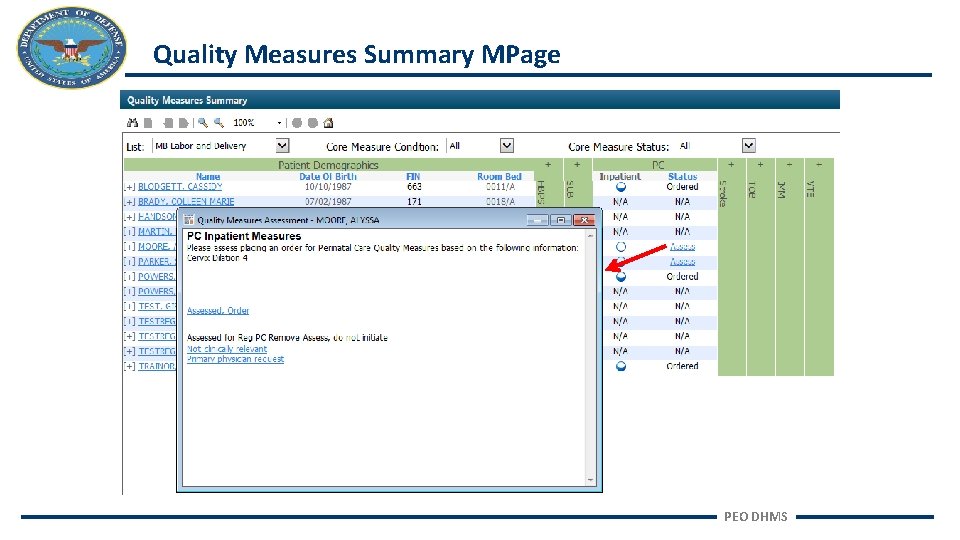
Task: Expand the IMM column with plus sign
Action: coord(790,165)
